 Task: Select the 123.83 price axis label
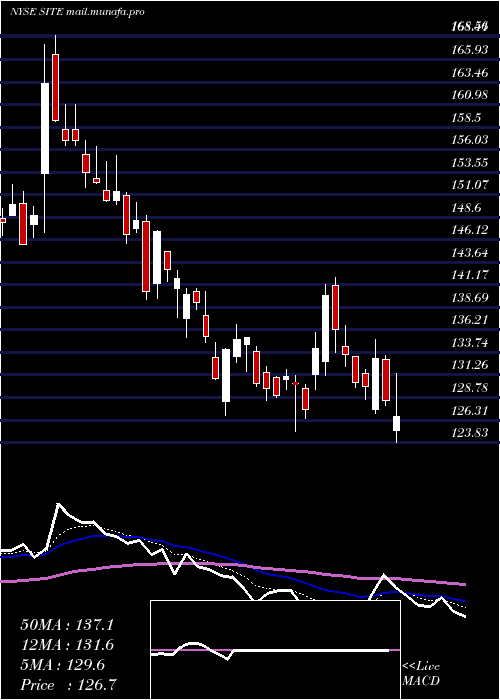(469, 433)
